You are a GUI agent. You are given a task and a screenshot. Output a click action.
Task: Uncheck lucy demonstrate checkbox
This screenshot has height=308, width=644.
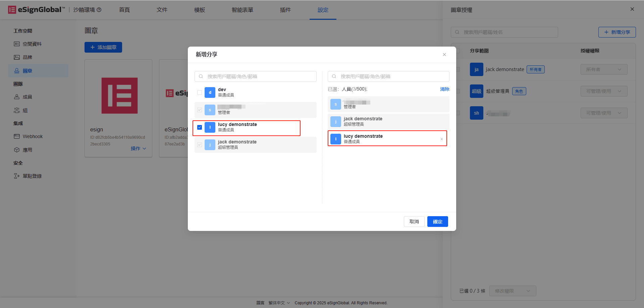(200, 127)
